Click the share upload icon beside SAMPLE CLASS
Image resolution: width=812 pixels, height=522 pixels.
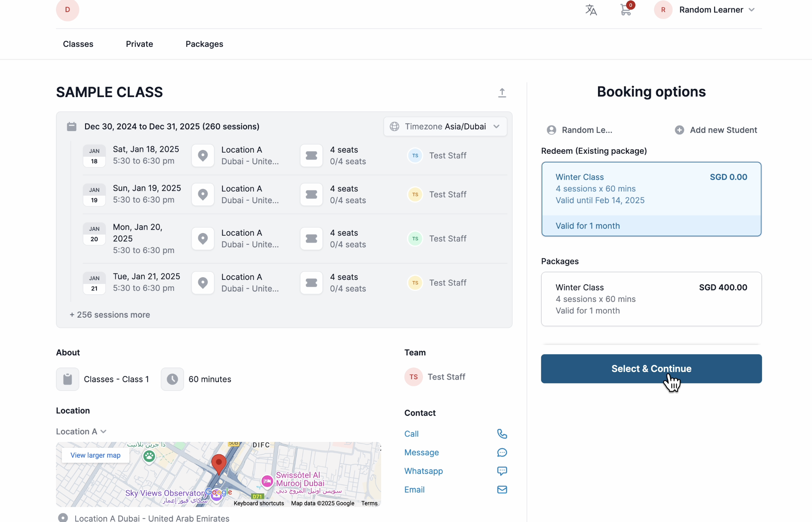[502, 93]
